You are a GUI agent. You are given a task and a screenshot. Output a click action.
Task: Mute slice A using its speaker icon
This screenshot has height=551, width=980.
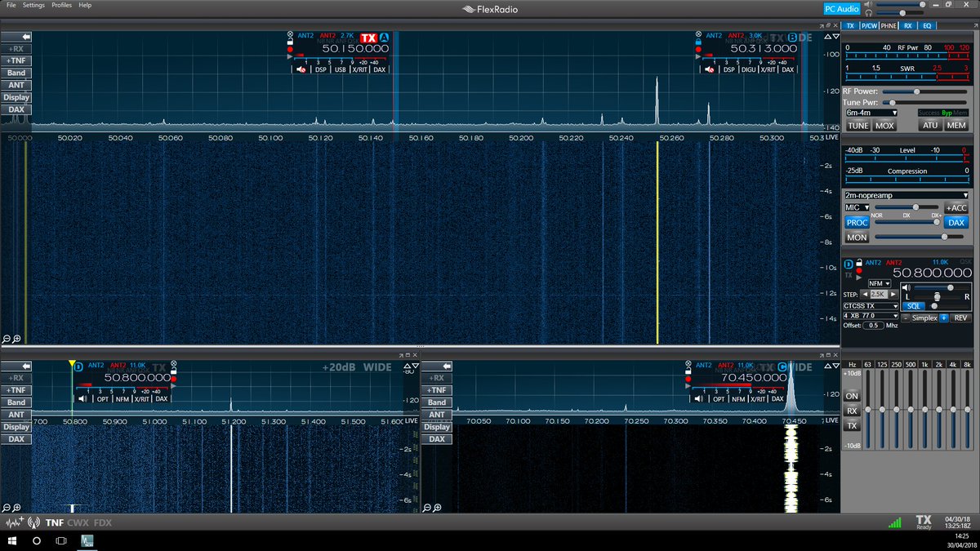tap(301, 69)
